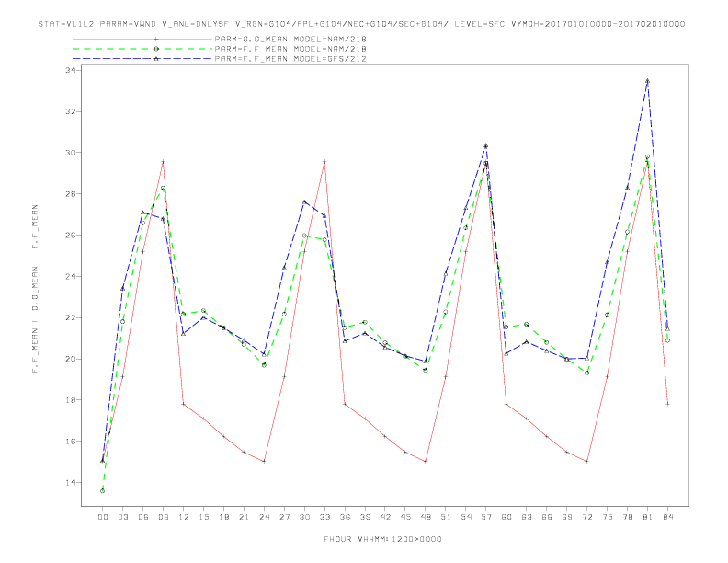Click the rotated y-axis label F.F_MEAN O.O_MEAN
This screenshot has width=728, height=563.
click(x=35, y=289)
